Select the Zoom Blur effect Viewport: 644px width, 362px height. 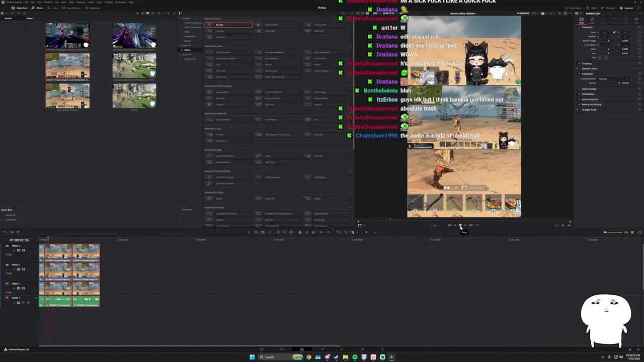pyautogui.click(x=228, y=37)
